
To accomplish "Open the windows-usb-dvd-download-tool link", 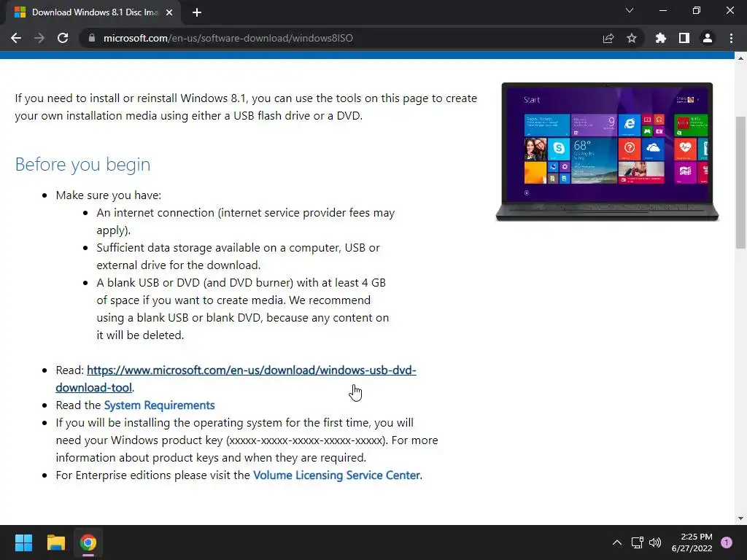I will pos(236,379).
